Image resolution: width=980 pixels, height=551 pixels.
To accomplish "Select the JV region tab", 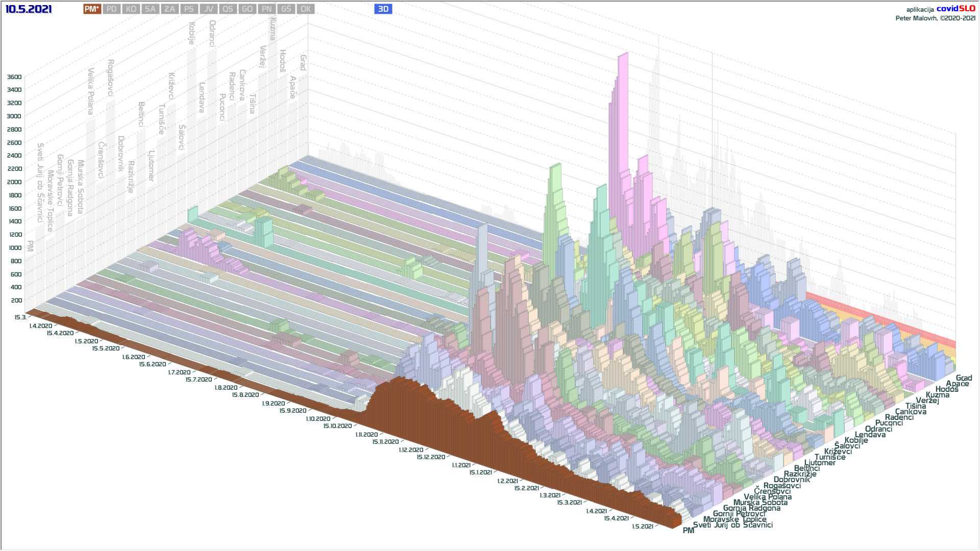I will point(208,9).
